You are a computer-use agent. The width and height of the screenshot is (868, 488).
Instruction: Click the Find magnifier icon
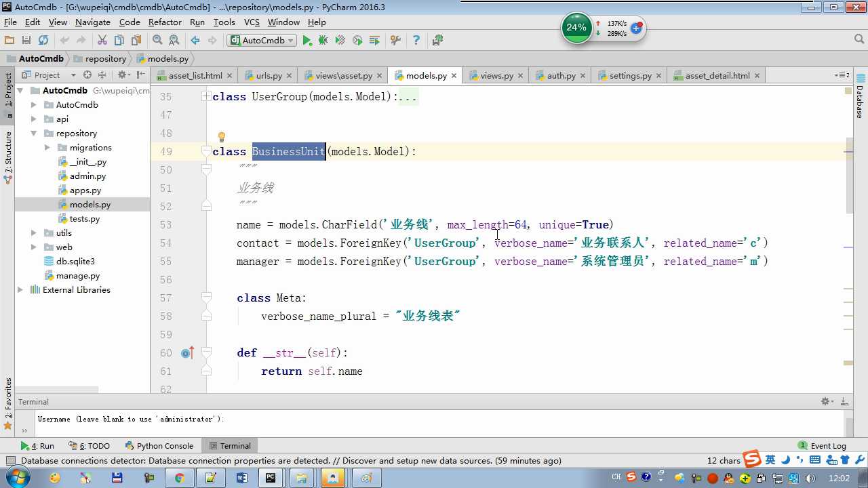coord(157,41)
